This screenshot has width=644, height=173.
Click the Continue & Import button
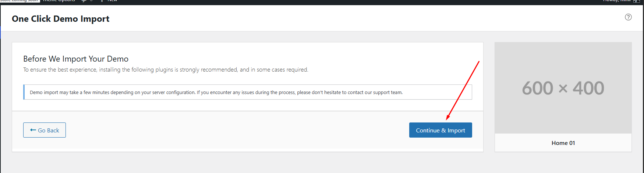pyautogui.click(x=440, y=130)
